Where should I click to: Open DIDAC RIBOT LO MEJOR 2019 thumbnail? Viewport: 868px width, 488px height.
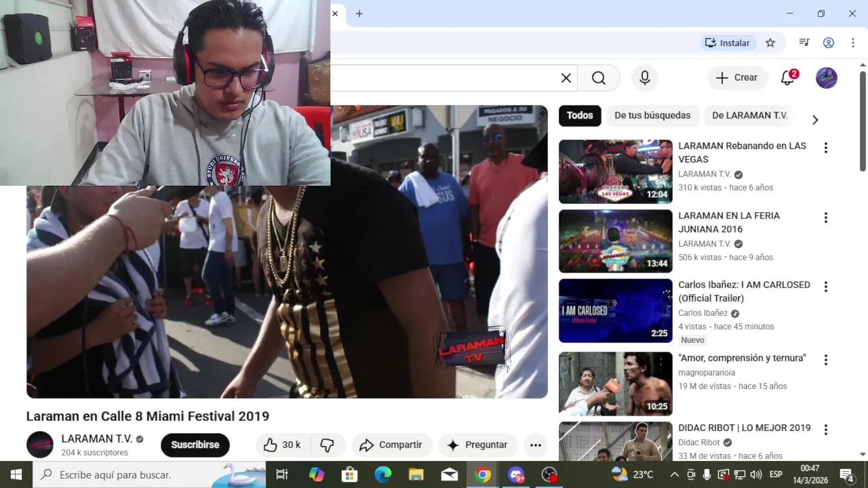point(616,441)
